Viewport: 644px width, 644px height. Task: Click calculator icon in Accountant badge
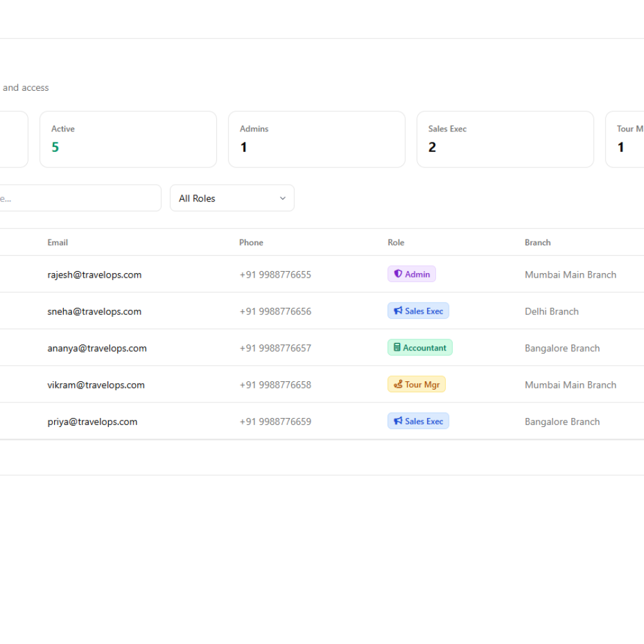(397, 348)
